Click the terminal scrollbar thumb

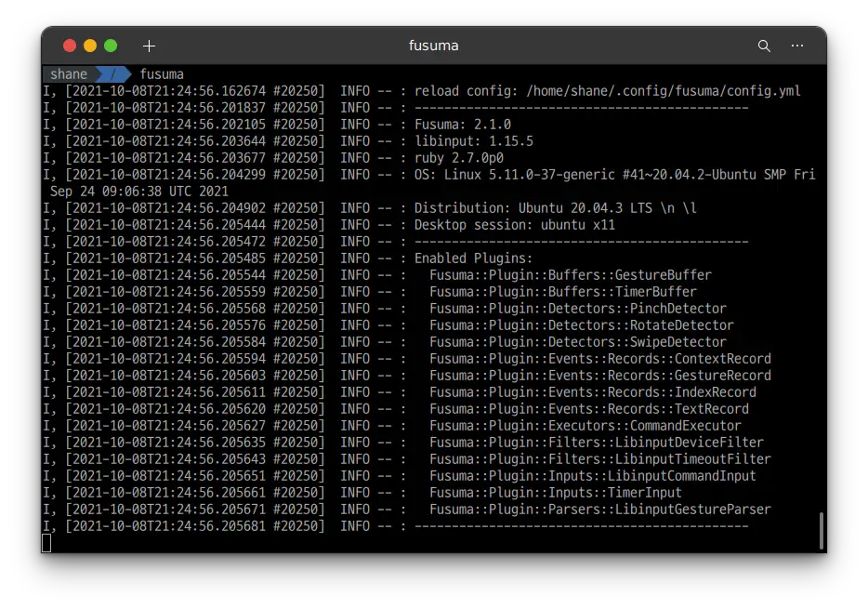pyautogui.click(x=821, y=530)
